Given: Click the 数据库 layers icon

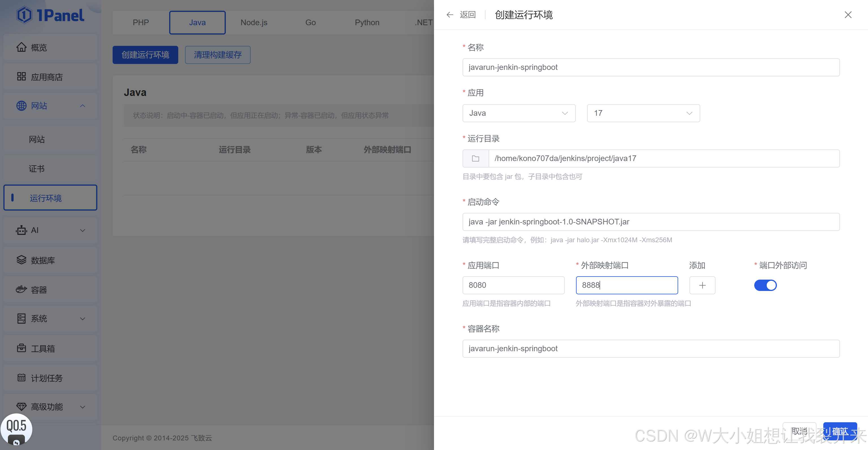Looking at the screenshot, I should (x=21, y=260).
